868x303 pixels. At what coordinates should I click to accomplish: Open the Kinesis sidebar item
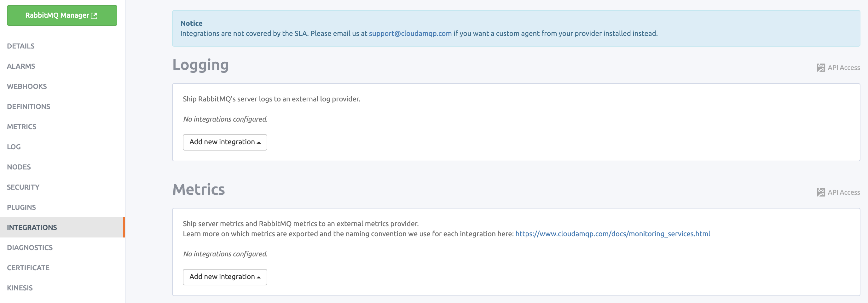click(x=20, y=288)
